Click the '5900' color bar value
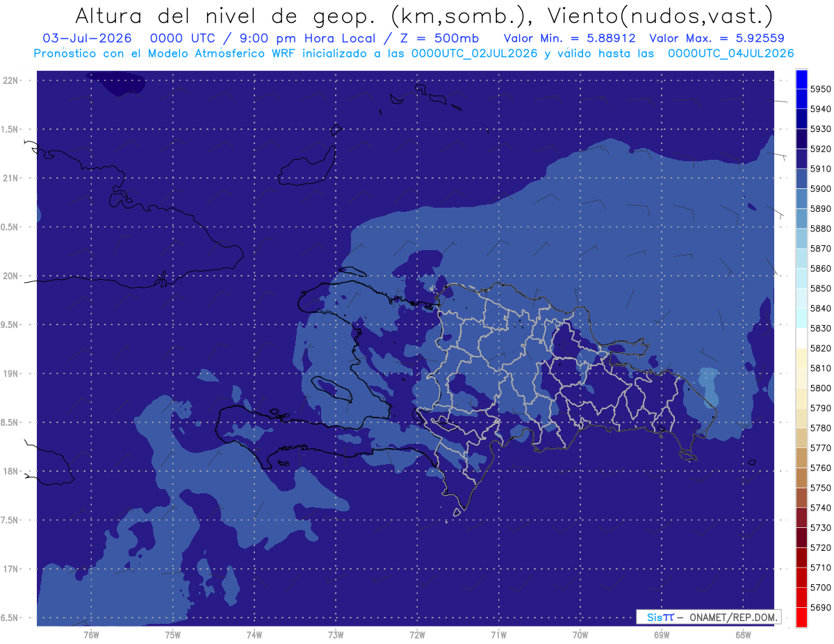 [x=820, y=189]
